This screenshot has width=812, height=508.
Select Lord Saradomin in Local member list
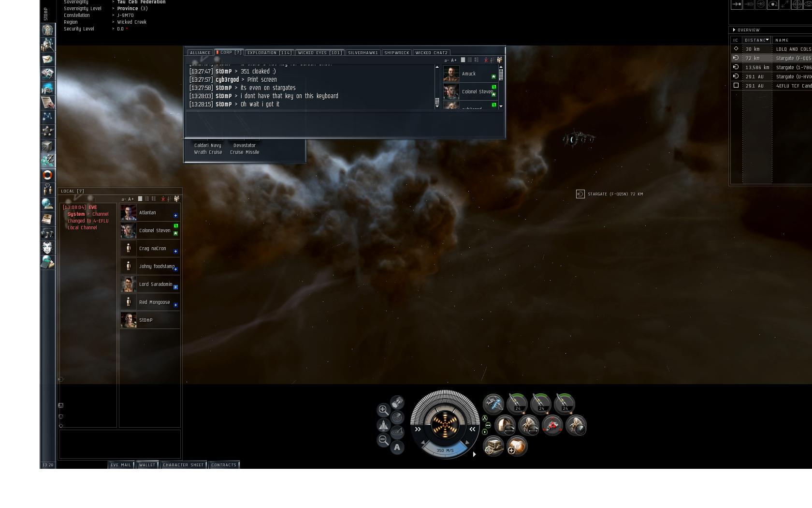coord(150,284)
